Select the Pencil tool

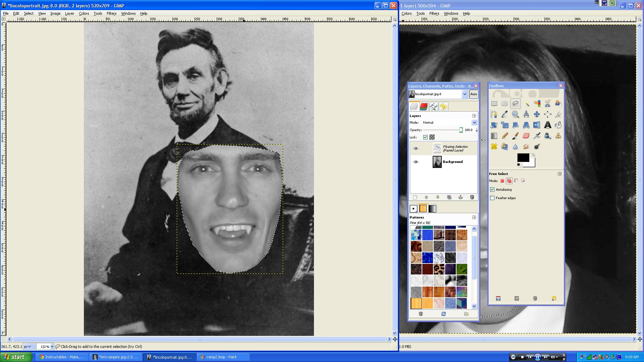(504, 136)
